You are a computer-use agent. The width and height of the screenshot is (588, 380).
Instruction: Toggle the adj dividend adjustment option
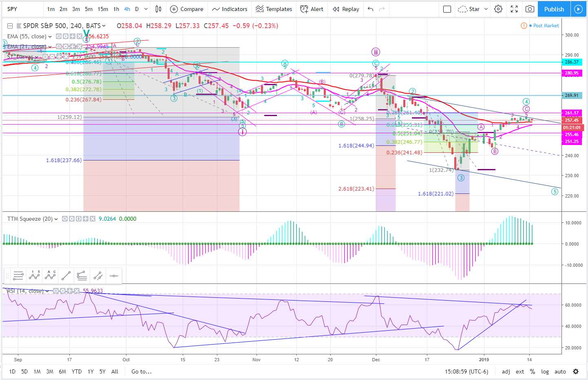click(506, 371)
